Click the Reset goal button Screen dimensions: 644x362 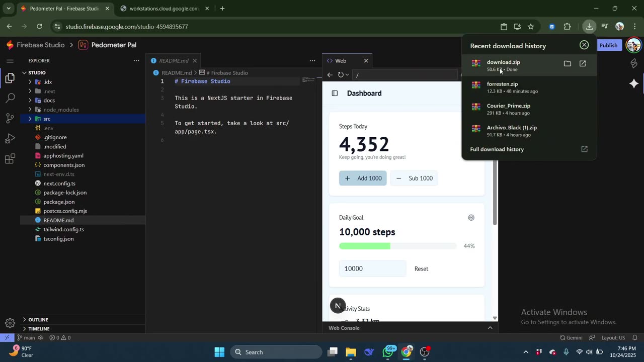point(421,268)
